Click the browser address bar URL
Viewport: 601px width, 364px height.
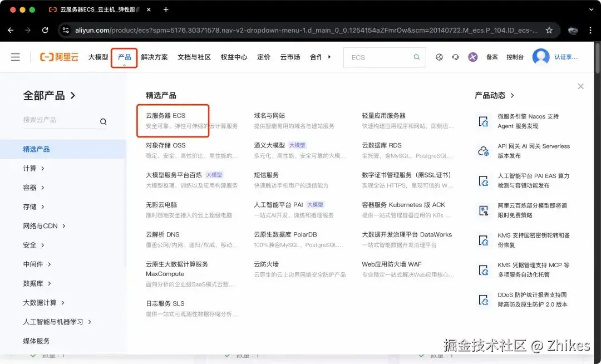pyautogui.click(x=306, y=30)
